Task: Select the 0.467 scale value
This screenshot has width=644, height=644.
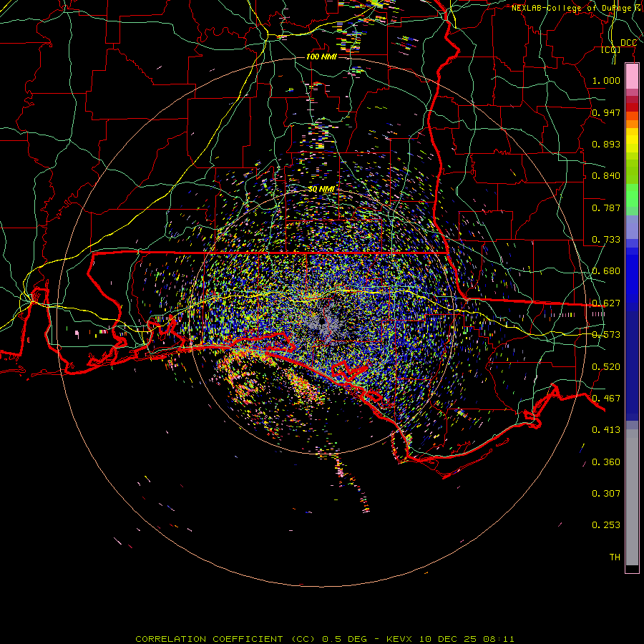Action: click(606, 399)
